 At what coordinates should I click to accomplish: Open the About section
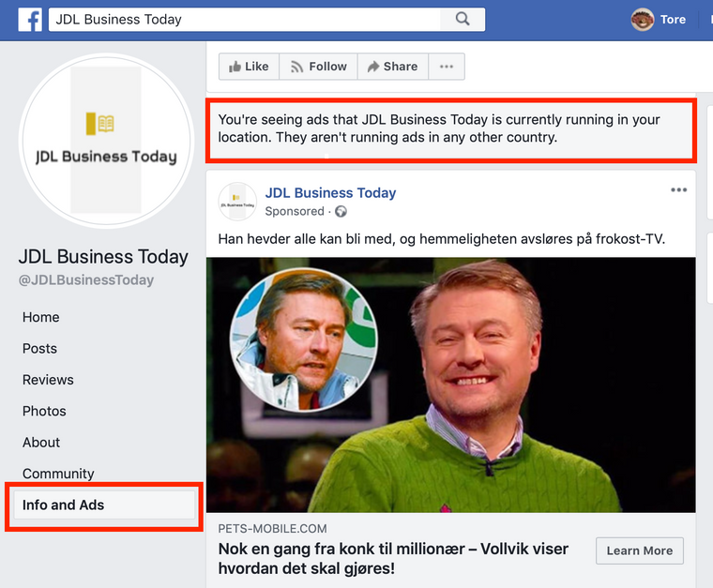(41, 443)
